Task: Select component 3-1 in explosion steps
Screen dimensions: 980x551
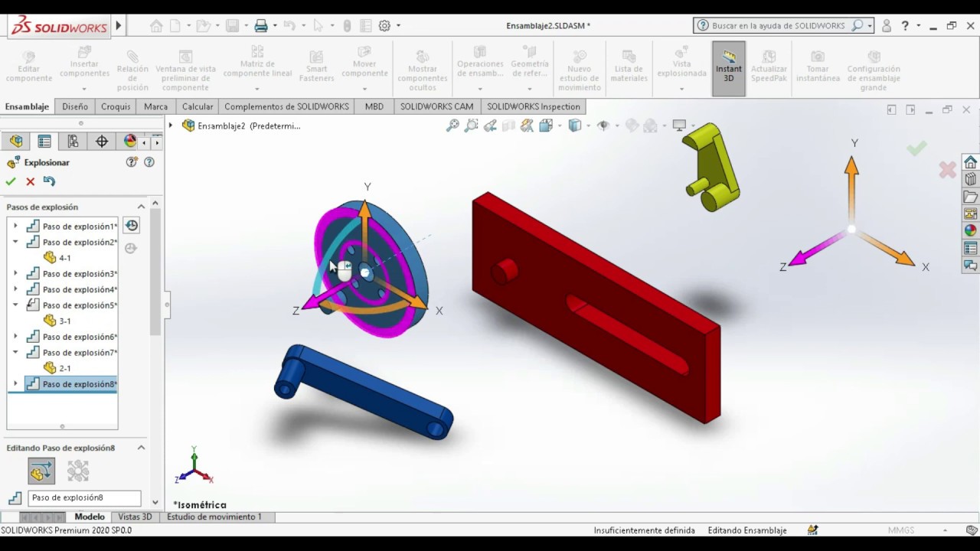Action: point(57,321)
